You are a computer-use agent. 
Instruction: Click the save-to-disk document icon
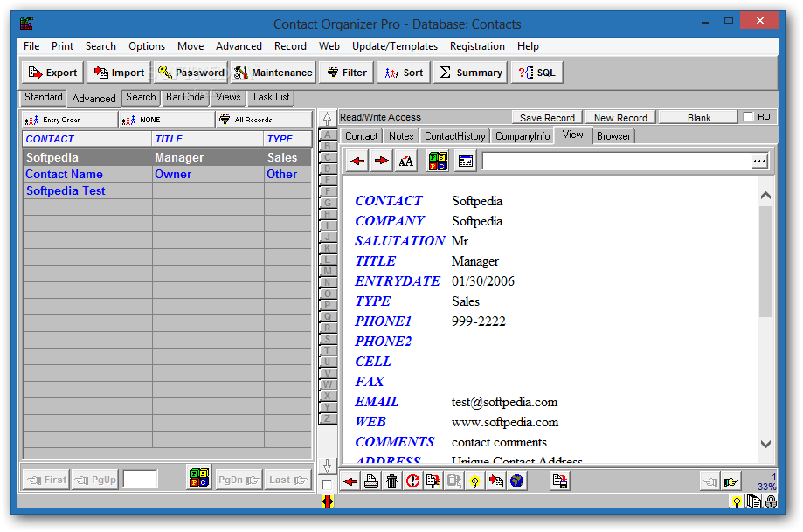pos(560,481)
